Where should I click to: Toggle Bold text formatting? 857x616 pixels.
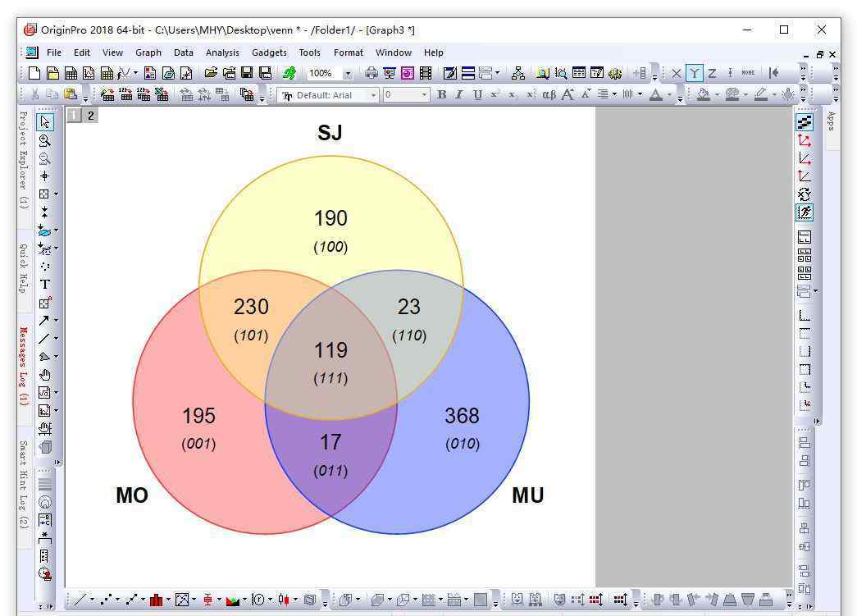(441, 94)
